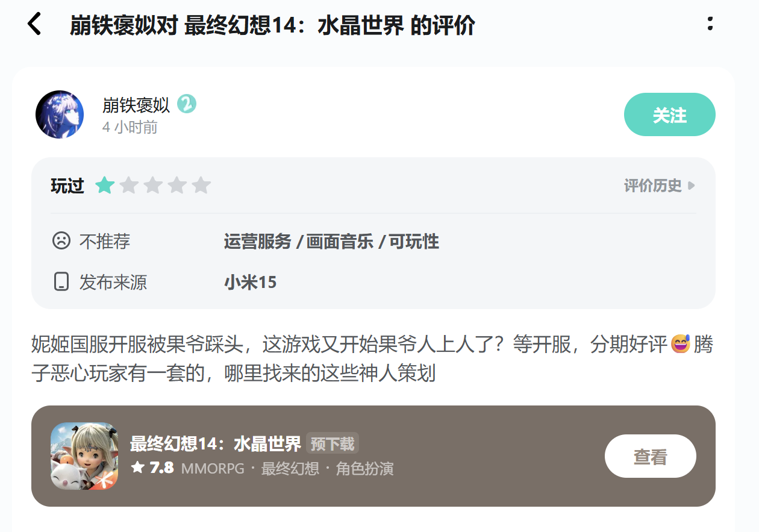The image size is (759, 532).
Task: Click the second rating star
Action: click(129, 185)
